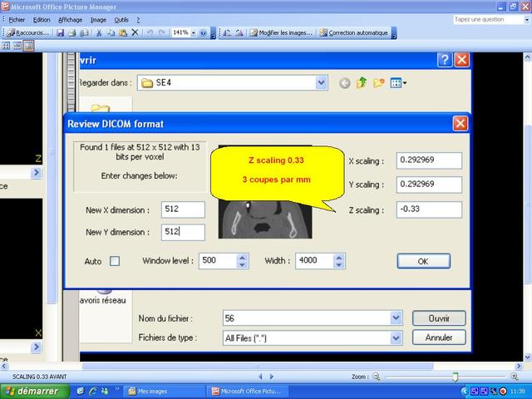The width and height of the screenshot is (532, 399).
Task: Go up one folder level icon
Action: [362, 82]
